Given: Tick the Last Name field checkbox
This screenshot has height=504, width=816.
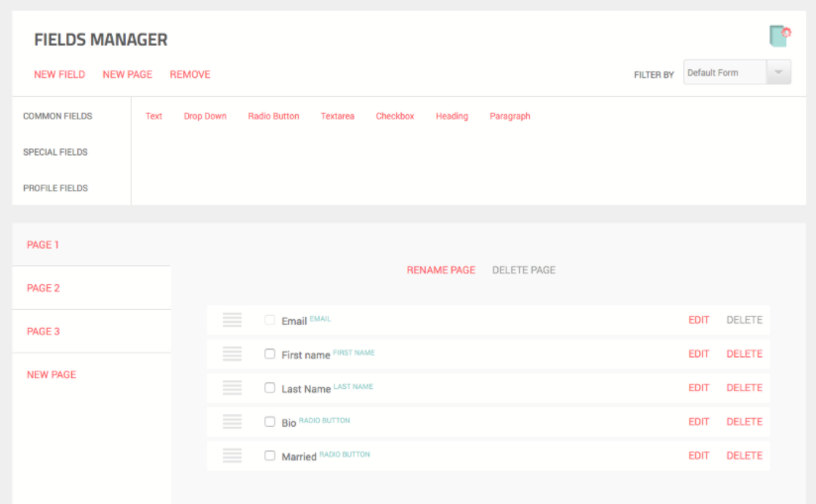Looking at the screenshot, I should point(269,387).
